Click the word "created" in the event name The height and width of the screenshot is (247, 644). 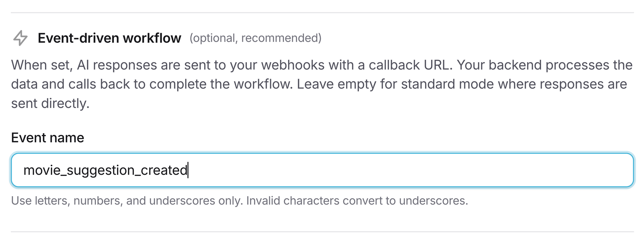(164, 170)
